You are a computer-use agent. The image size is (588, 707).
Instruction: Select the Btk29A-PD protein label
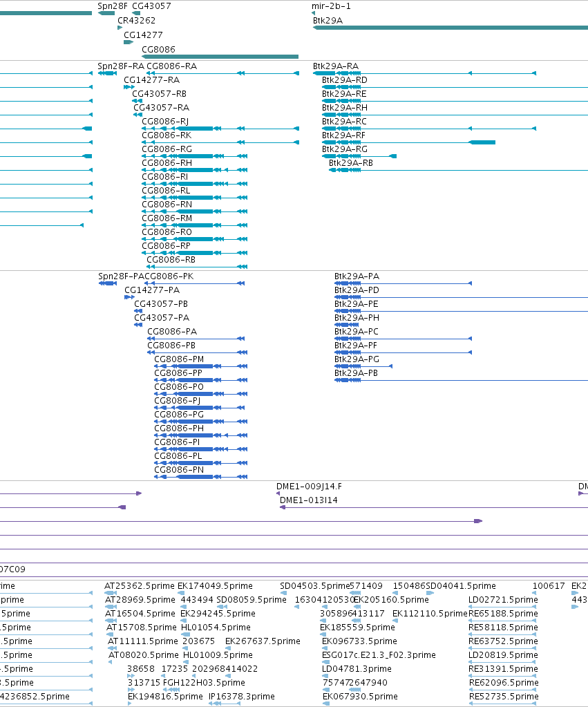tap(357, 290)
